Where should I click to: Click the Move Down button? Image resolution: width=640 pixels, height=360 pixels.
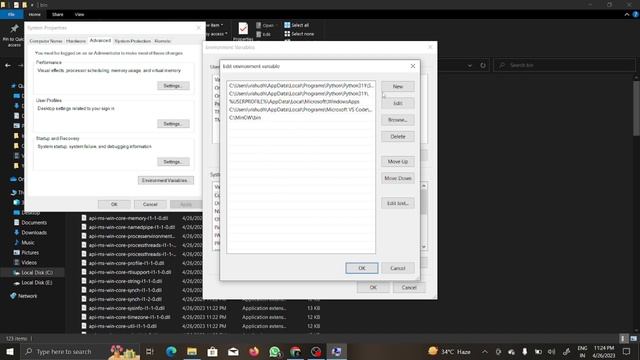(x=398, y=178)
